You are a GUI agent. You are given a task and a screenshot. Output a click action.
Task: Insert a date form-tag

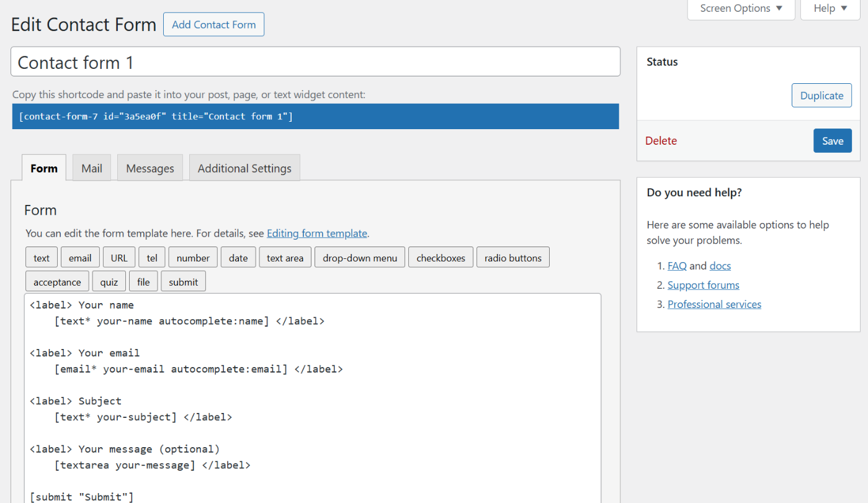pos(238,256)
